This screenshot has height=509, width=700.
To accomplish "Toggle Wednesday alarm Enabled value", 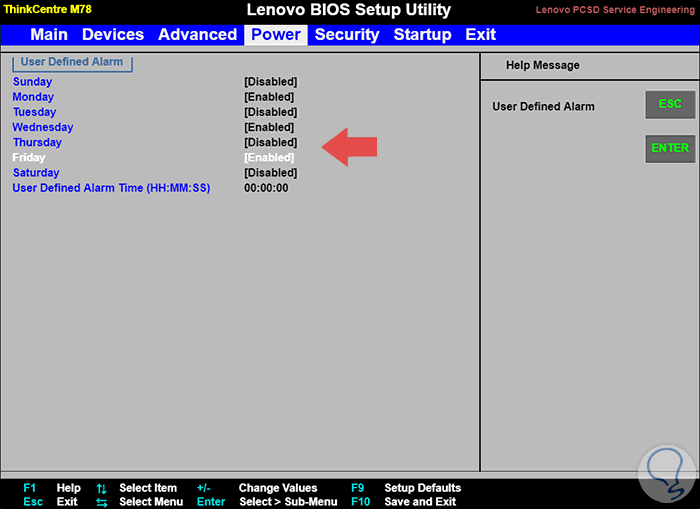I will click(x=269, y=127).
